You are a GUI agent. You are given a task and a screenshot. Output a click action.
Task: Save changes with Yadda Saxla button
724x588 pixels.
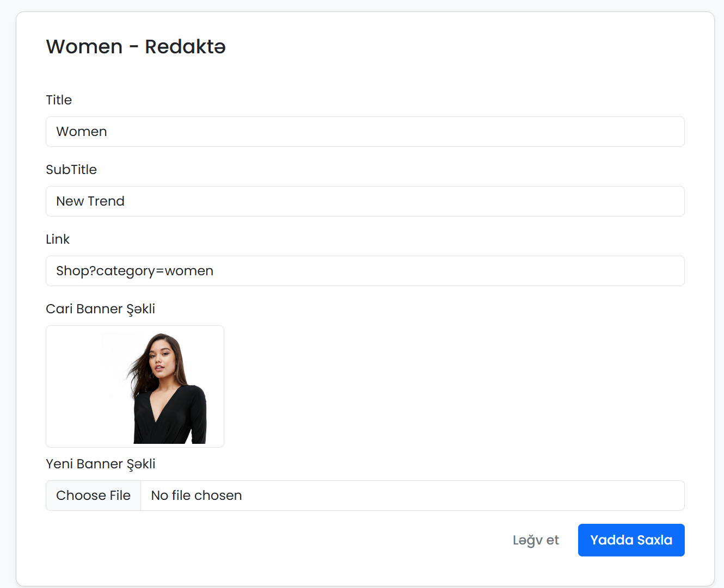pos(631,540)
